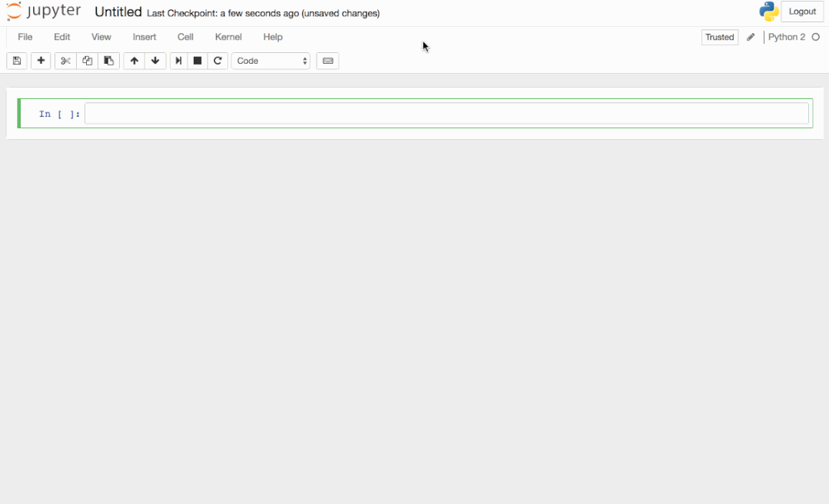829x504 pixels.
Task: Click the Logout button
Action: [802, 11]
